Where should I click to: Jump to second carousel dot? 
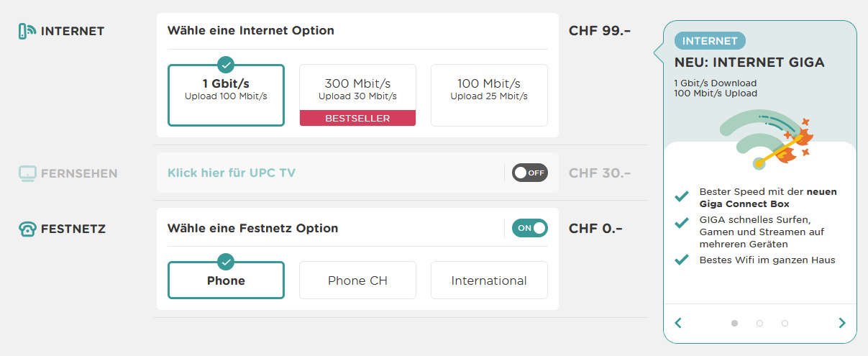[759, 324]
